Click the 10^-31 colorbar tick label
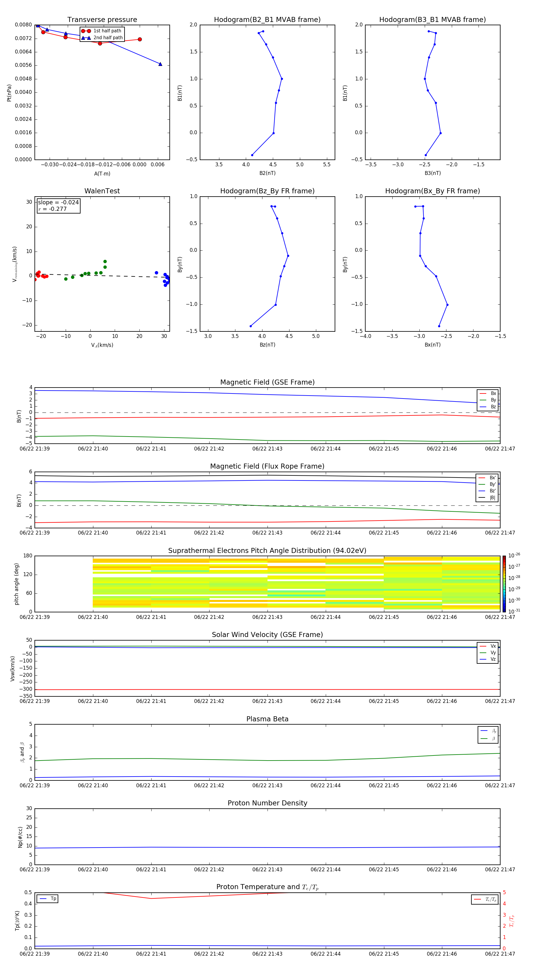The height and width of the screenshot is (980, 535). (514, 611)
